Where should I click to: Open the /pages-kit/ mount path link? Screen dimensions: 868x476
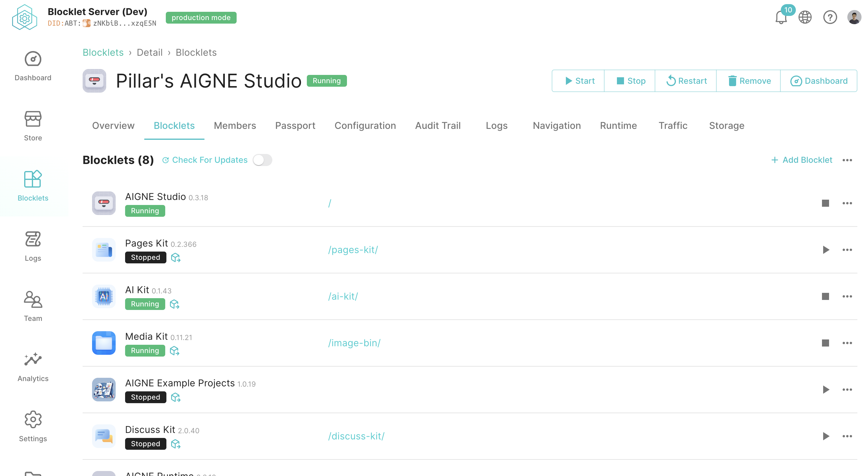pyautogui.click(x=353, y=250)
